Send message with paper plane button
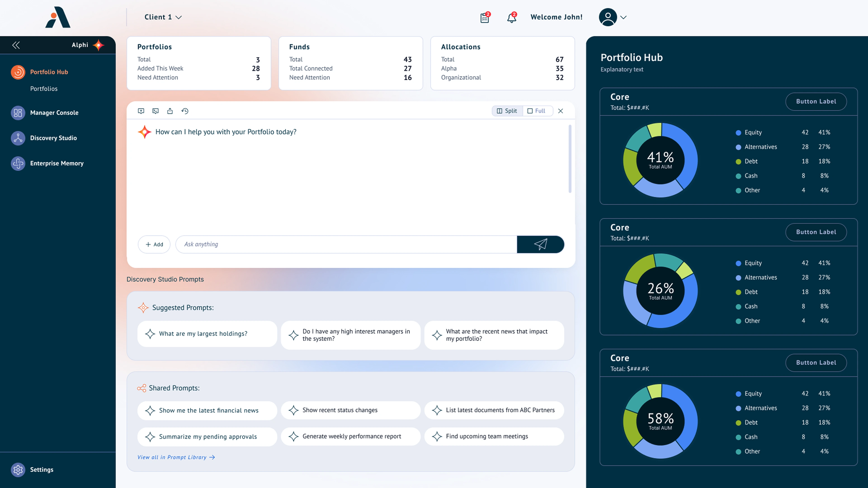This screenshot has height=488, width=868. click(x=540, y=244)
